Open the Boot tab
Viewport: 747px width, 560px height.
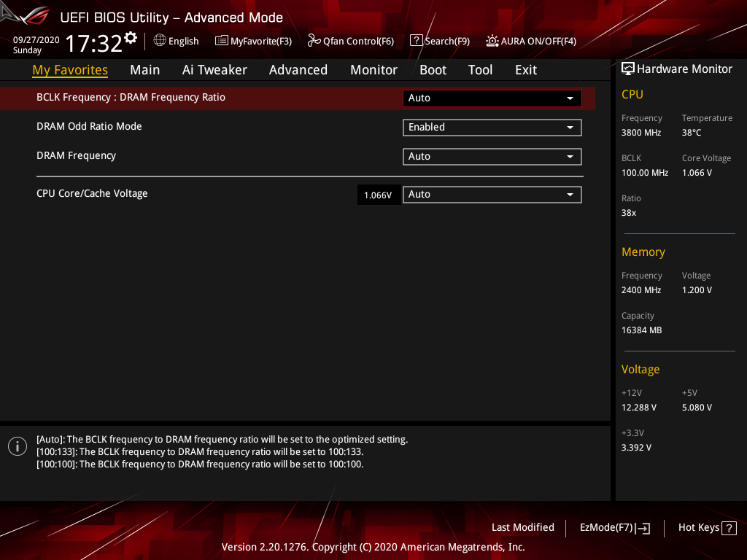[433, 70]
